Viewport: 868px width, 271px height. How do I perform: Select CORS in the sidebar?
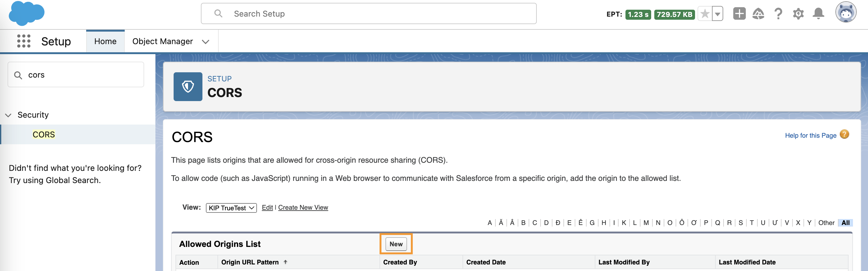[44, 135]
